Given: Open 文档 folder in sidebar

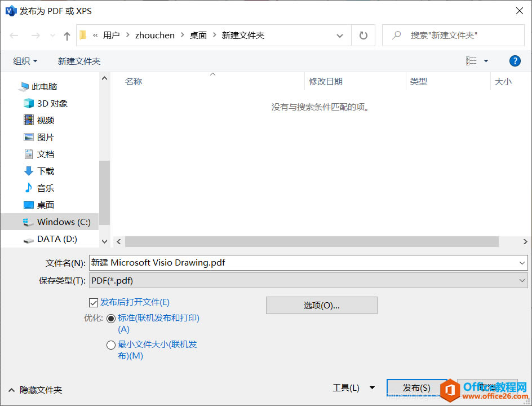Looking at the screenshot, I should [39, 154].
